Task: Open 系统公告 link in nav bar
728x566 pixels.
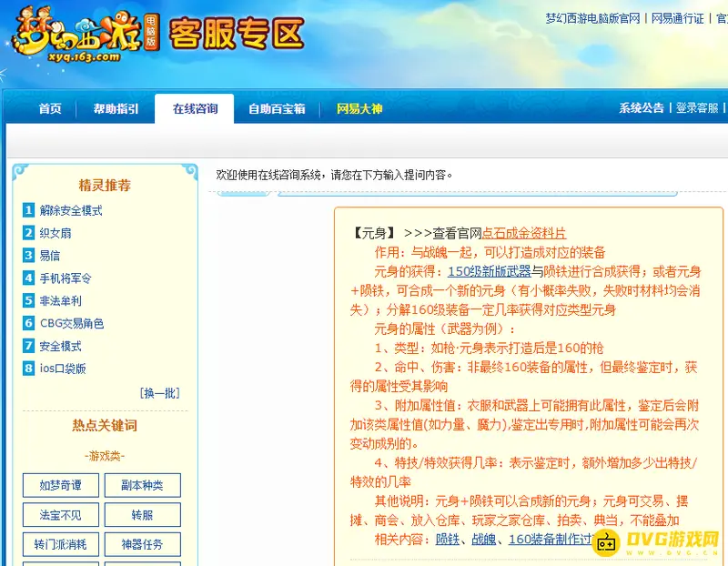Action: click(642, 108)
